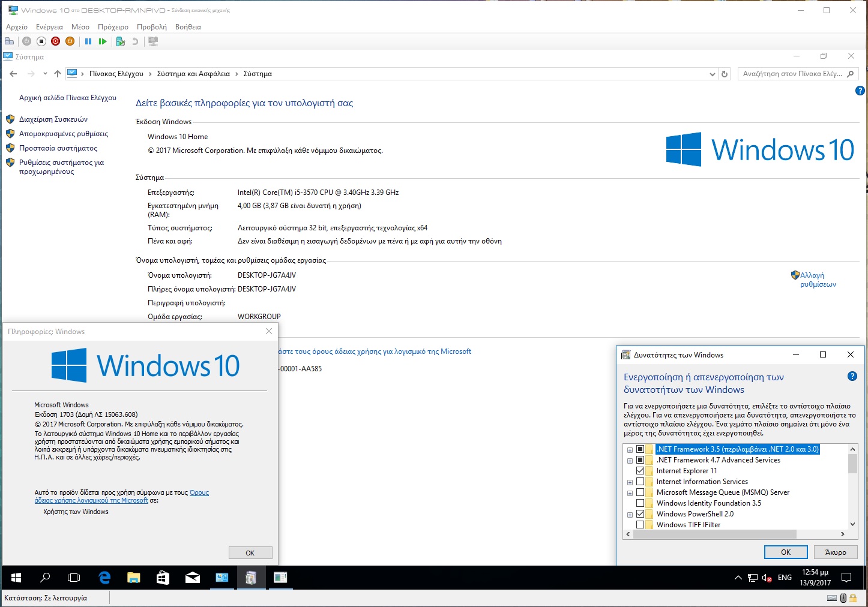
Task: Refresh the Control Panel address bar
Action: point(725,74)
